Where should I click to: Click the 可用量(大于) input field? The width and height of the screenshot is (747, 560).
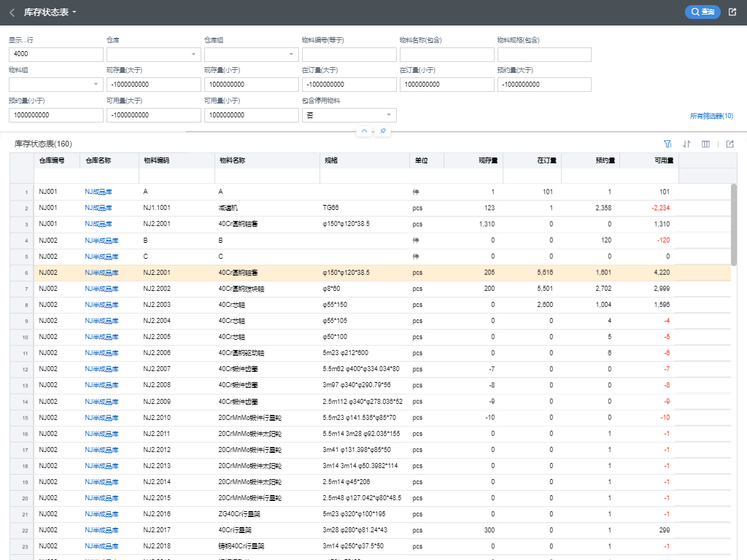coord(153,115)
